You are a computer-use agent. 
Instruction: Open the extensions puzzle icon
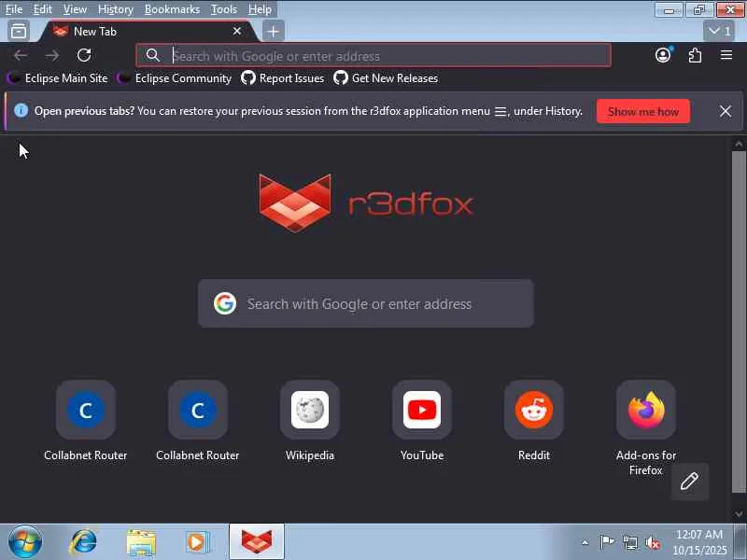coord(695,55)
